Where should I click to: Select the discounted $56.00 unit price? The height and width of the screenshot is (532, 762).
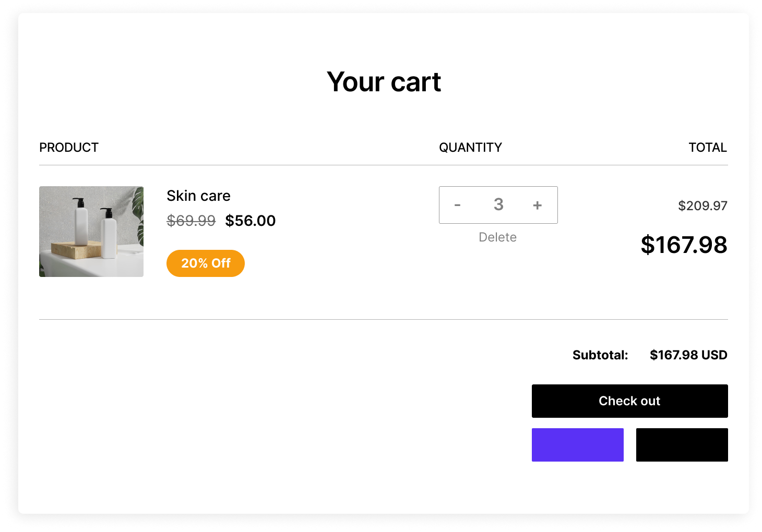(251, 221)
